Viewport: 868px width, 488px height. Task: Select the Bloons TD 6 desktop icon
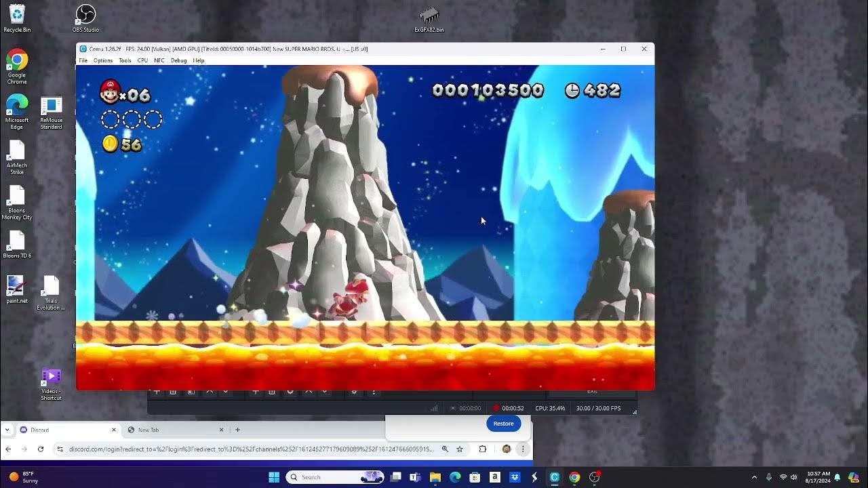[17, 244]
